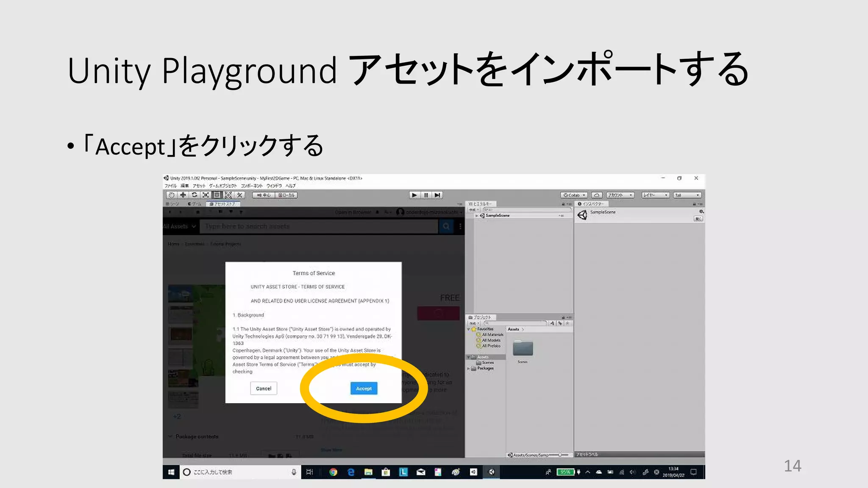The height and width of the screenshot is (488, 868).
Task: Select the プロジェクト project tab
Action: tap(480, 317)
